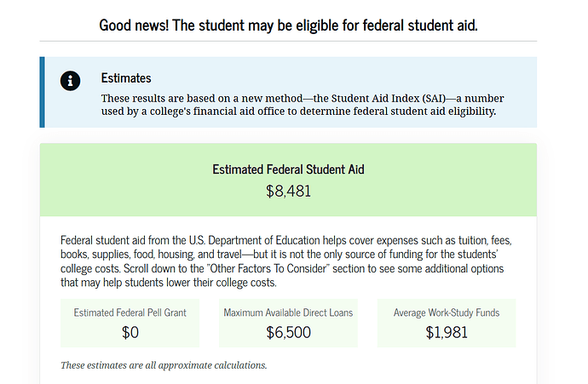Click the "Average Work-Study Funds" label
588x384 pixels.
[x=447, y=312]
